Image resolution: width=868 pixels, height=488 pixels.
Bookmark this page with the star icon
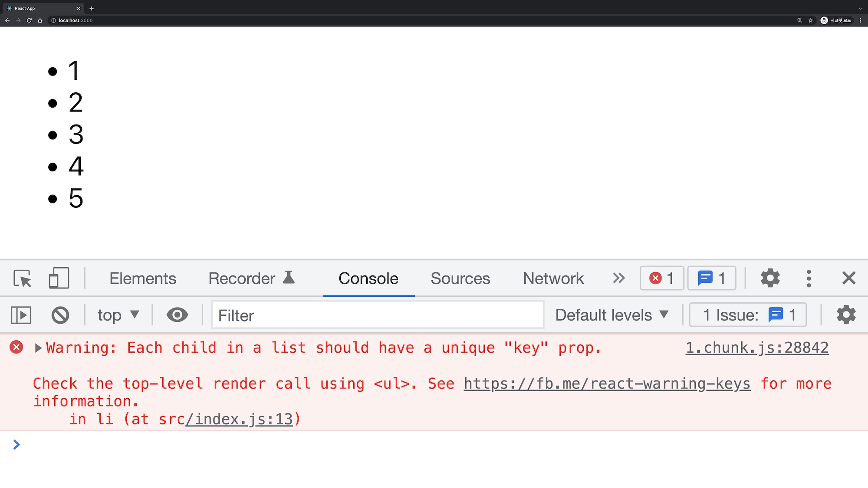(x=810, y=20)
